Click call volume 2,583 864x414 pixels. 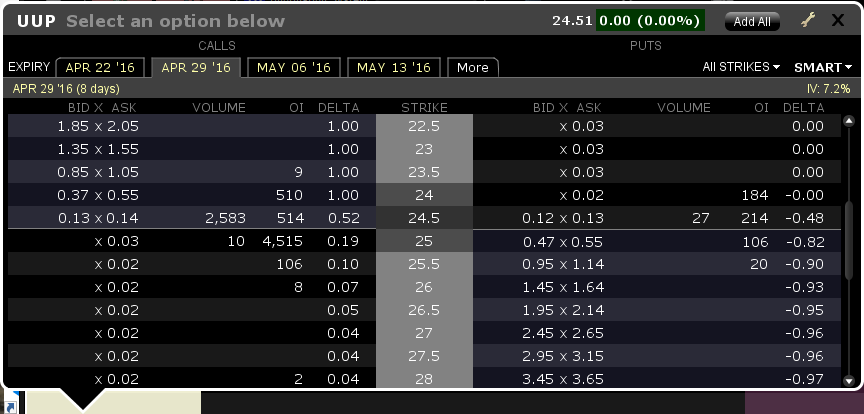pyautogui.click(x=225, y=218)
